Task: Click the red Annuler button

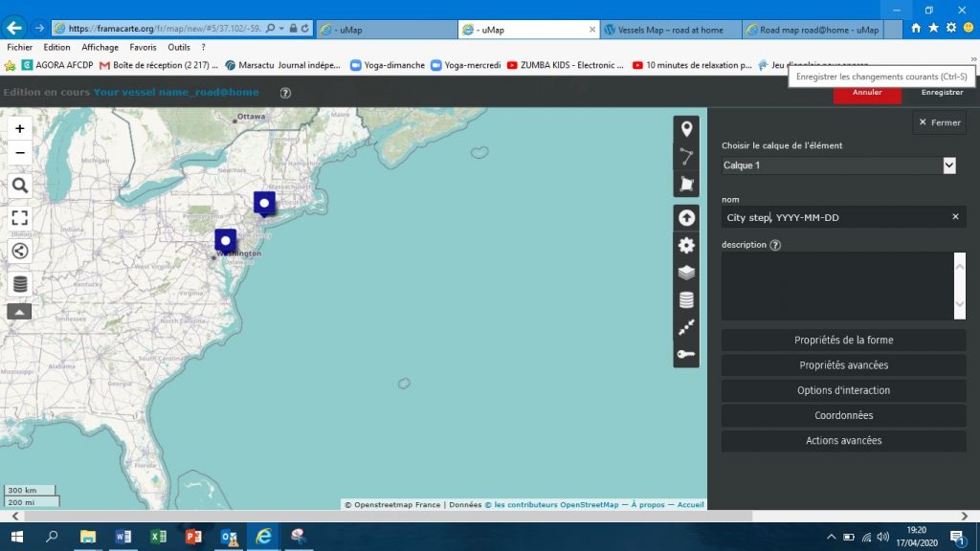Action: [867, 93]
